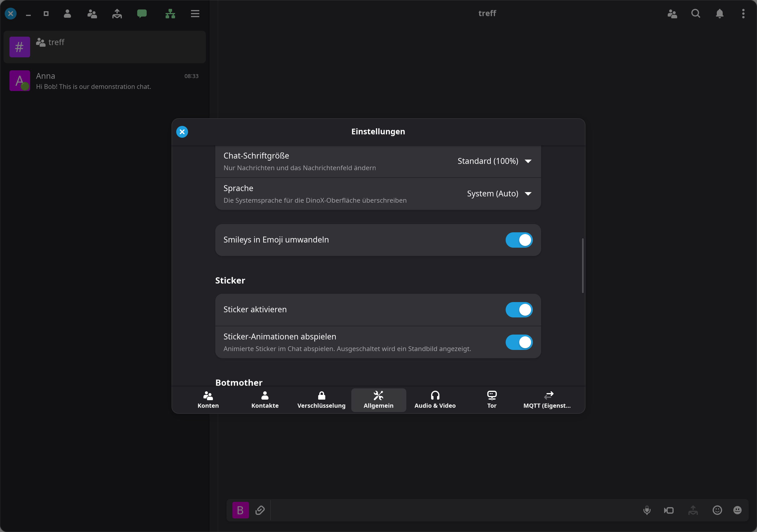This screenshot has width=757, height=532.
Task: Click the B account avatar beside message field
Action: pyautogui.click(x=240, y=510)
